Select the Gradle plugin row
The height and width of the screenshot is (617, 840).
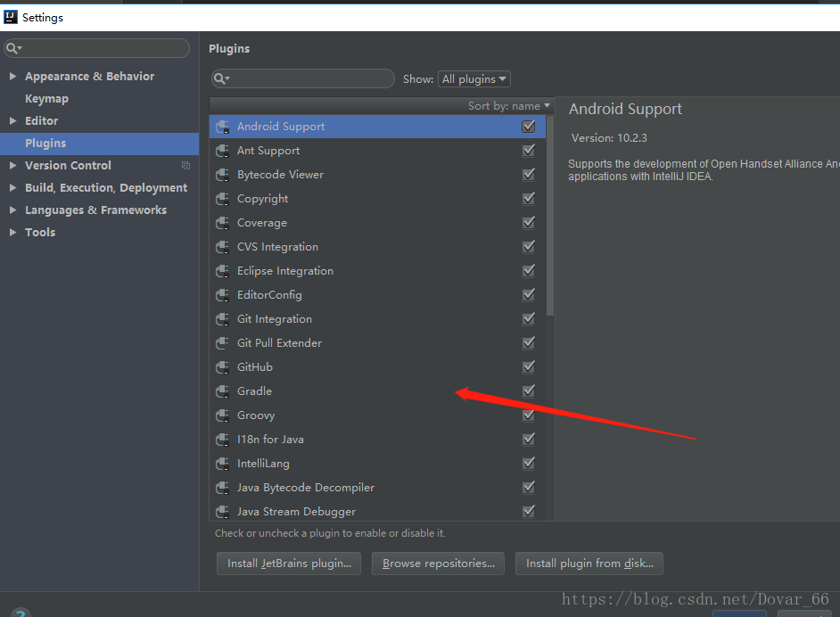tap(378, 391)
